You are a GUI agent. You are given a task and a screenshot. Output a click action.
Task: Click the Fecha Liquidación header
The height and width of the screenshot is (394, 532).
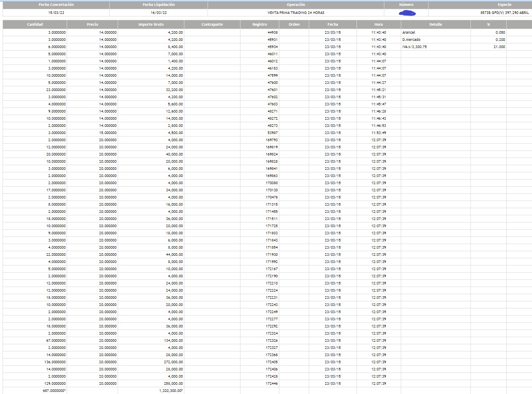[159, 5]
